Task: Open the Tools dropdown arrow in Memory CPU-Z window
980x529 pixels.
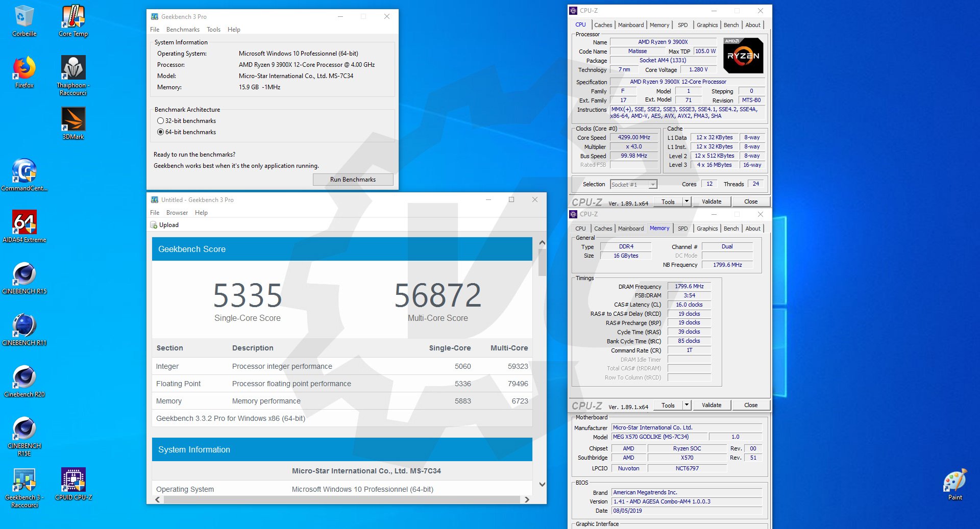Action: pyautogui.click(x=687, y=405)
